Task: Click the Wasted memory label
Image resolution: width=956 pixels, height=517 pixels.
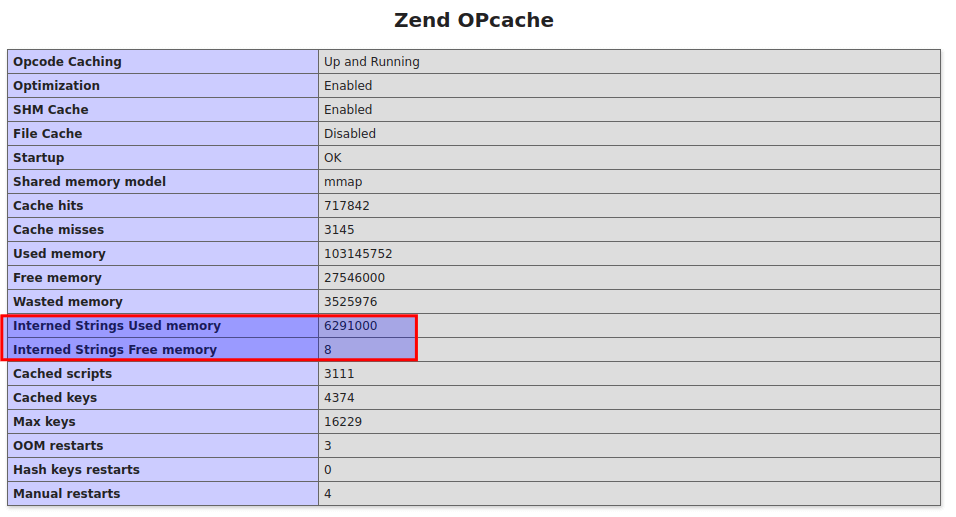Action: [x=67, y=302]
